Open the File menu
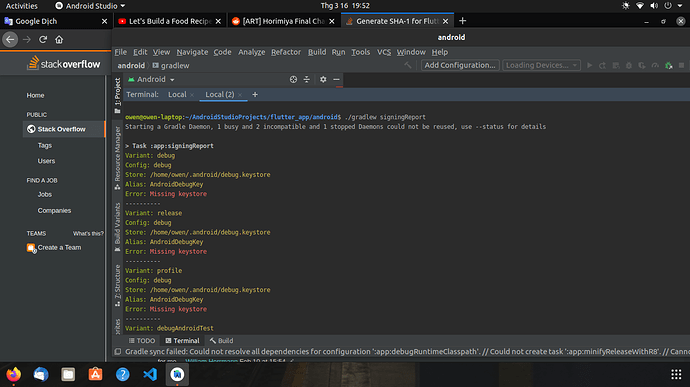This screenshot has width=690, height=387. (121, 52)
